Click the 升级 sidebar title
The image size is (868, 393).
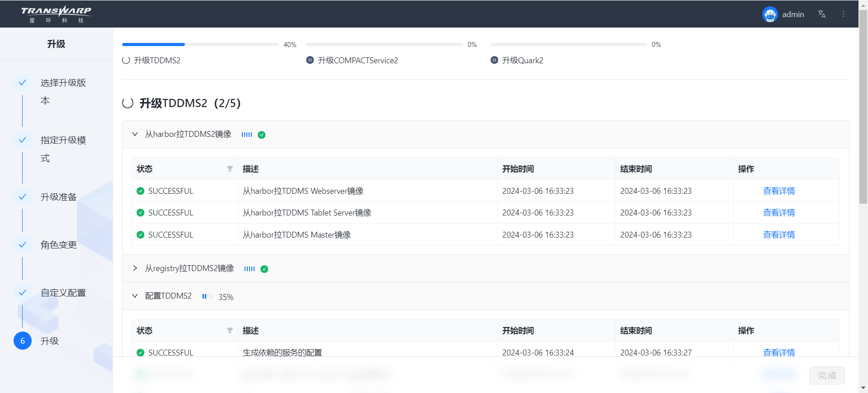56,44
